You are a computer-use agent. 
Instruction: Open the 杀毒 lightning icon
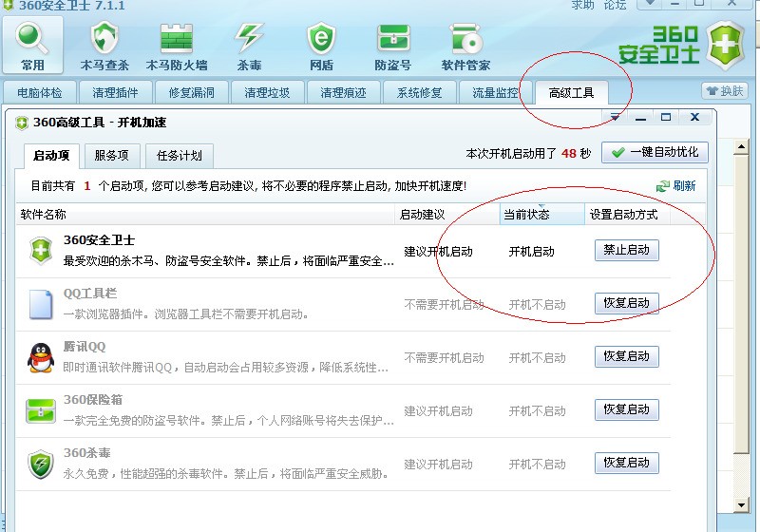249,46
